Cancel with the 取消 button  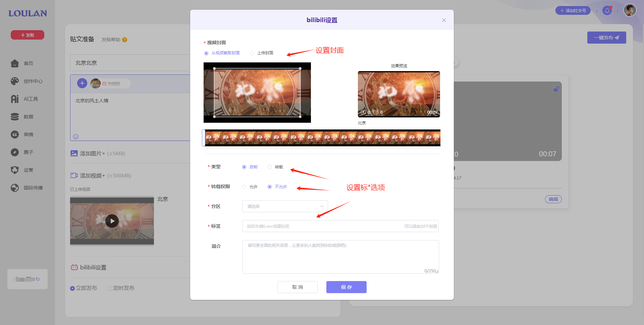point(297,287)
